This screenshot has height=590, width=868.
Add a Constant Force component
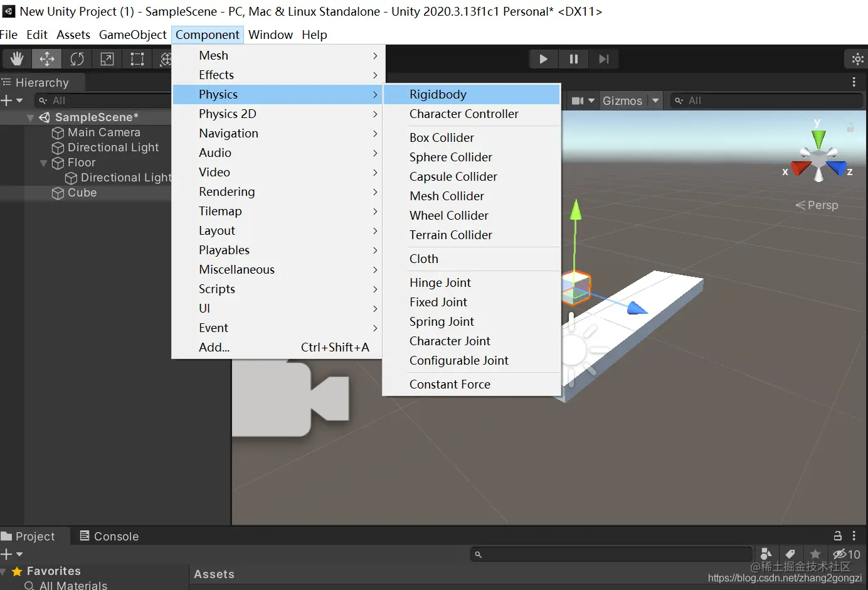471,384
